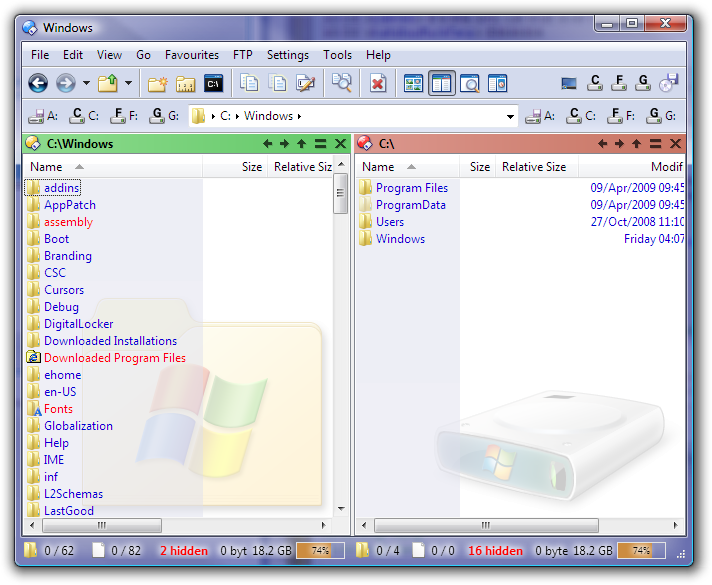
Task: Select the Downloaded Installations folder
Action: pyautogui.click(x=110, y=341)
